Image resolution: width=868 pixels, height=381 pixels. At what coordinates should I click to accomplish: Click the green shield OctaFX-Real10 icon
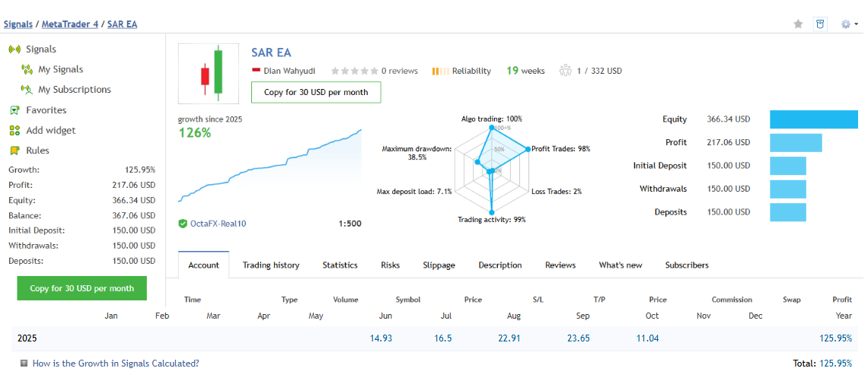[x=183, y=224]
